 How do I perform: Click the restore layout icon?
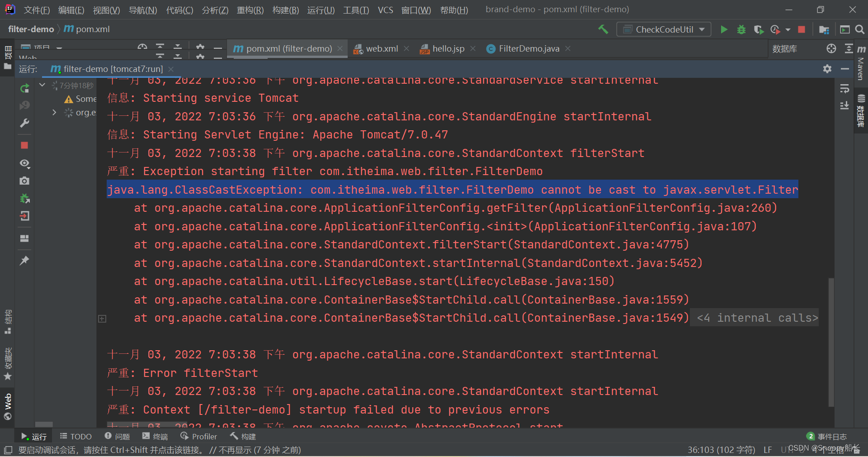coord(24,238)
